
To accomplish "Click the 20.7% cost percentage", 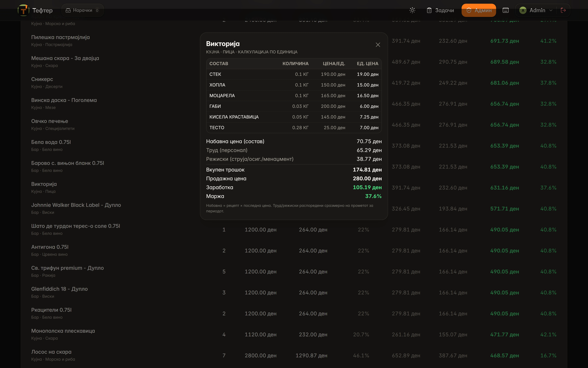I will click(361, 335).
